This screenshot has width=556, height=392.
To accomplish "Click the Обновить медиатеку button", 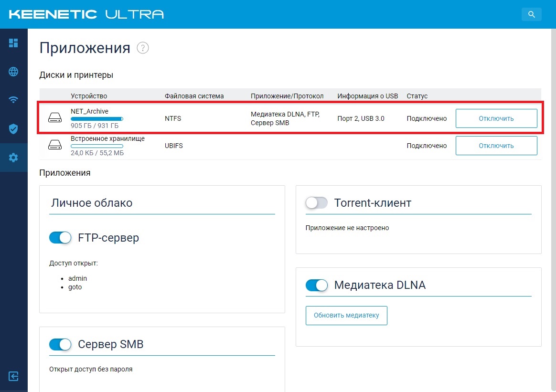I will point(346,316).
